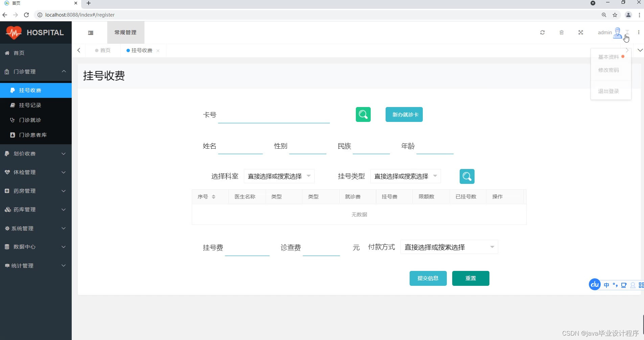This screenshot has width=644, height=340.
Task: Open browser profile icon
Action: pos(628,15)
